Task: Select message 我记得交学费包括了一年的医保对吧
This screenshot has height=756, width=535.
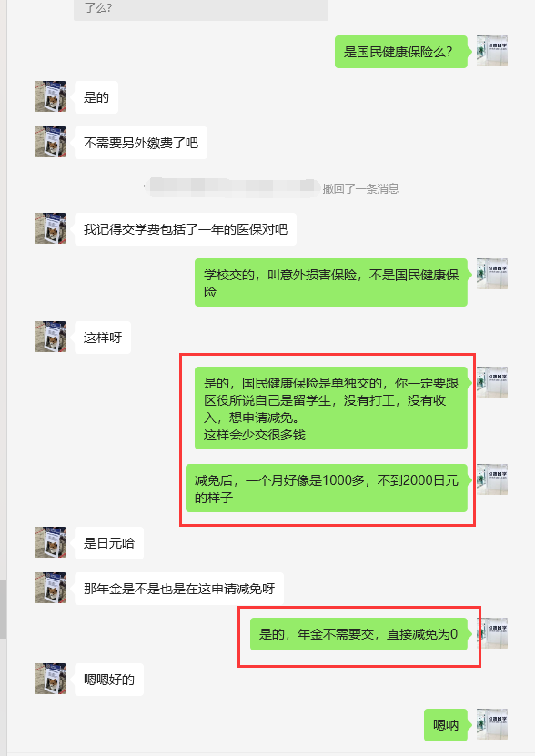Action: point(186,229)
